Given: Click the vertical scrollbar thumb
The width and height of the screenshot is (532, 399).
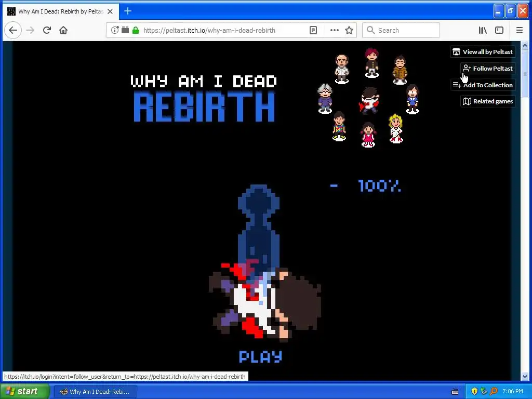Looking at the screenshot, I should (525, 74).
